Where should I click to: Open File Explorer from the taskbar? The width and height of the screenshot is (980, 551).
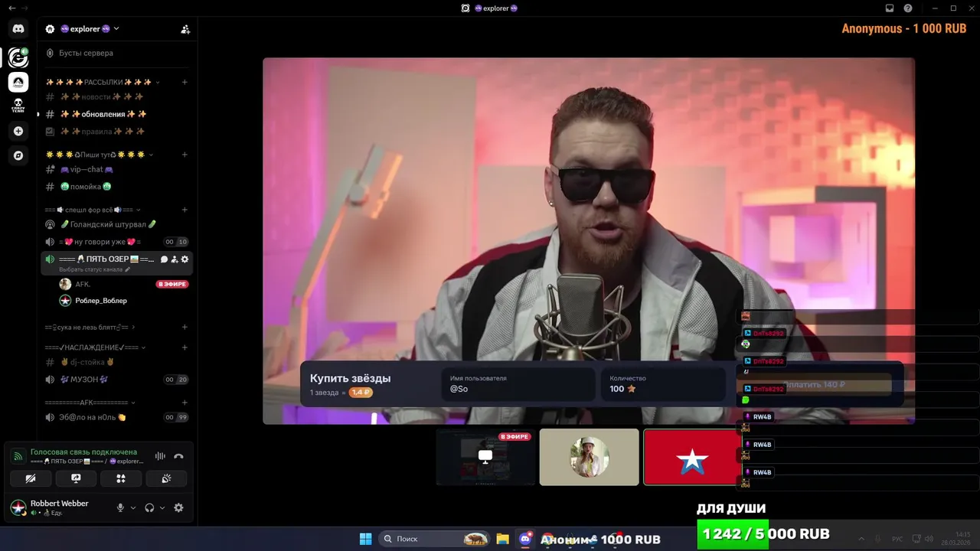click(503, 539)
